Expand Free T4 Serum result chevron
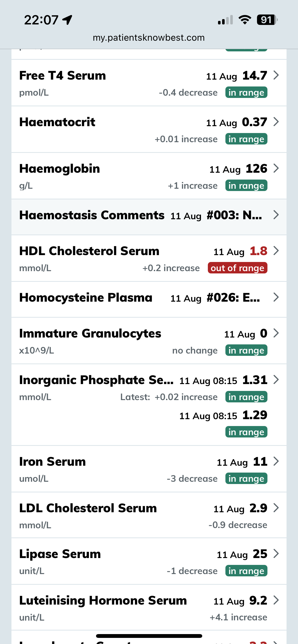The image size is (298, 644). pos(276,75)
